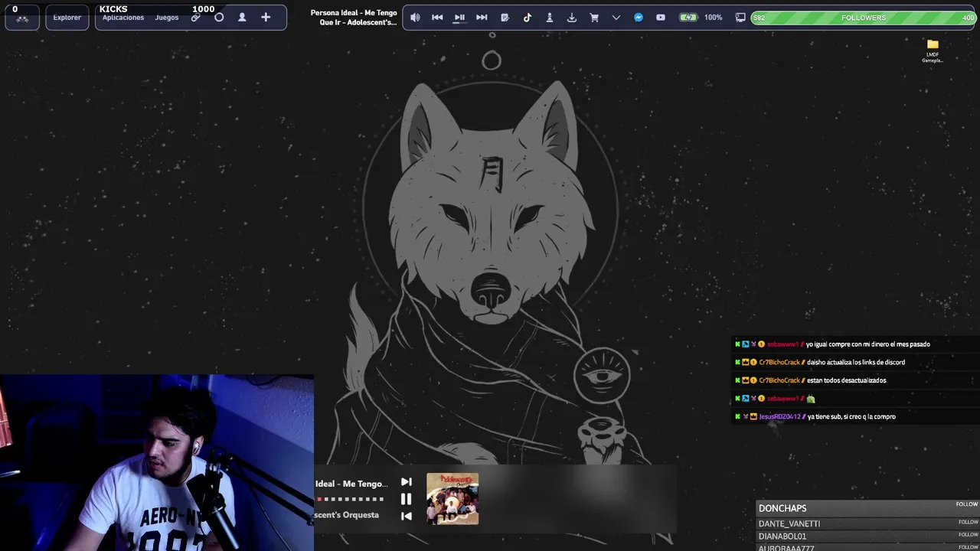This screenshot has height=551, width=980.
Task: Click chat message 'daisho actualiza los links de discord'
Action: tap(856, 363)
